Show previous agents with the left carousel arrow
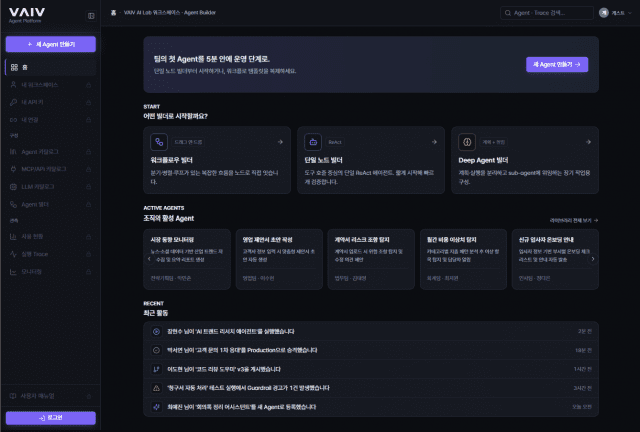640x432 pixels. point(149,259)
